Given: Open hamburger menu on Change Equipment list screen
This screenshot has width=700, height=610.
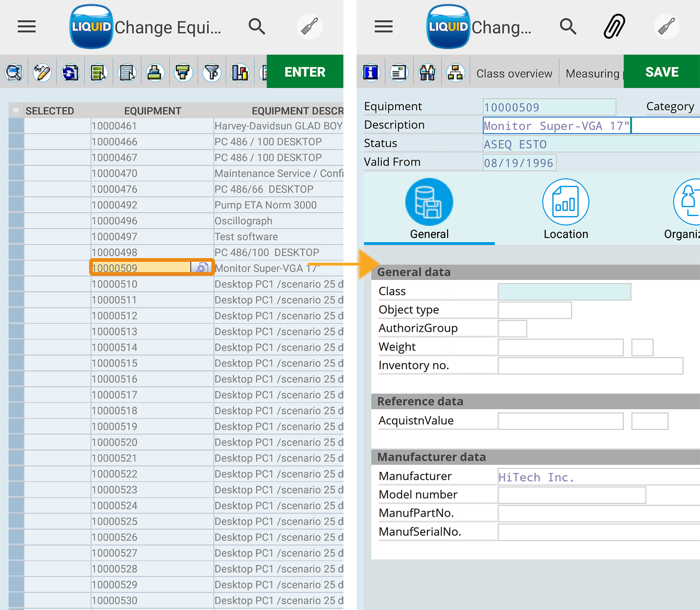Looking at the screenshot, I should click(27, 27).
